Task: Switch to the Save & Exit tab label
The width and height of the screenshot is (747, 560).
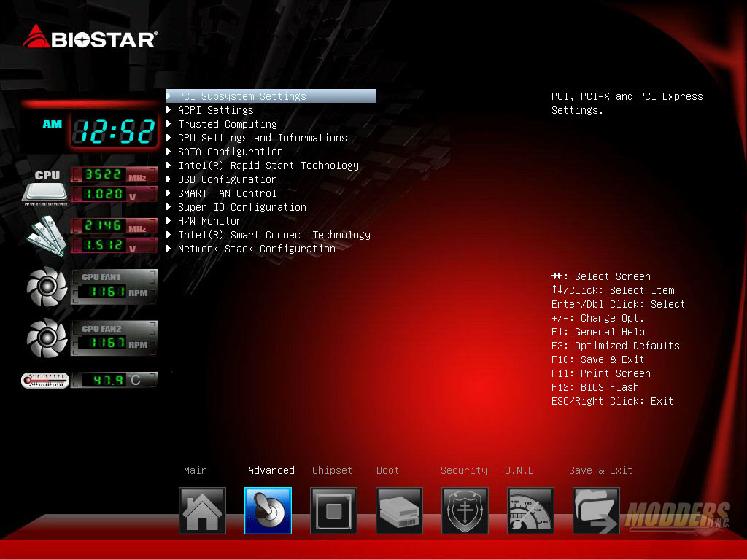Action: click(x=600, y=470)
